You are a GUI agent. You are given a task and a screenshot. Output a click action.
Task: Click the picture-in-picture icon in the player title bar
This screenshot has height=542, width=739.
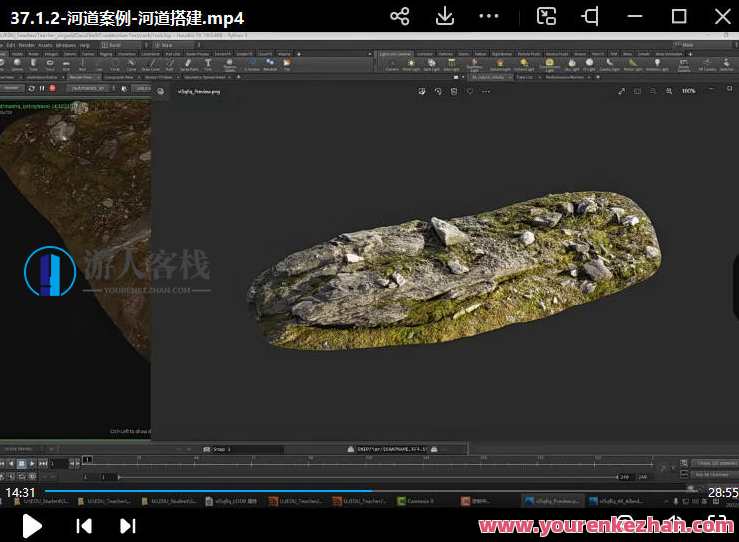pyautogui.click(x=546, y=17)
